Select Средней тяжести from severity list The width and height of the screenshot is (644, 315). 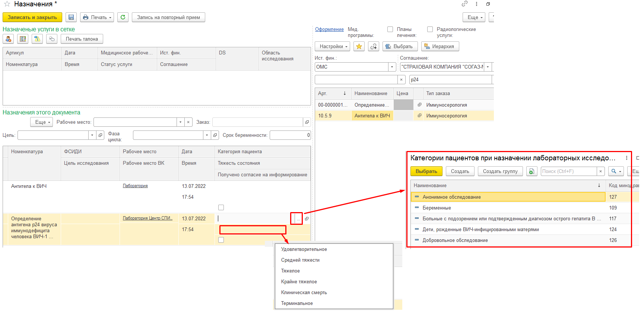(x=300, y=260)
